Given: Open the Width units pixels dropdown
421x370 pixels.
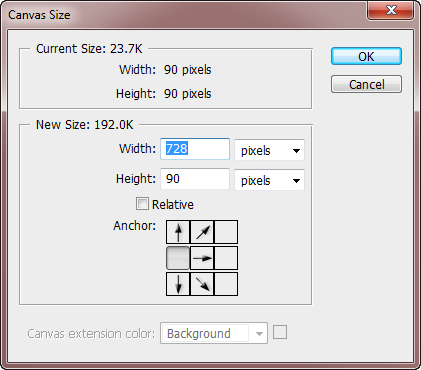Looking at the screenshot, I should pos(269,150).
